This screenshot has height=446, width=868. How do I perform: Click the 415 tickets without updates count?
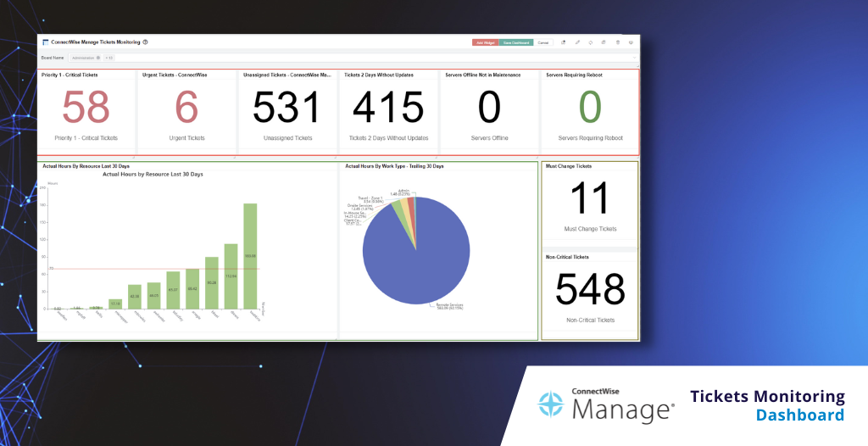pyautogui.click(x=388, y=108)
